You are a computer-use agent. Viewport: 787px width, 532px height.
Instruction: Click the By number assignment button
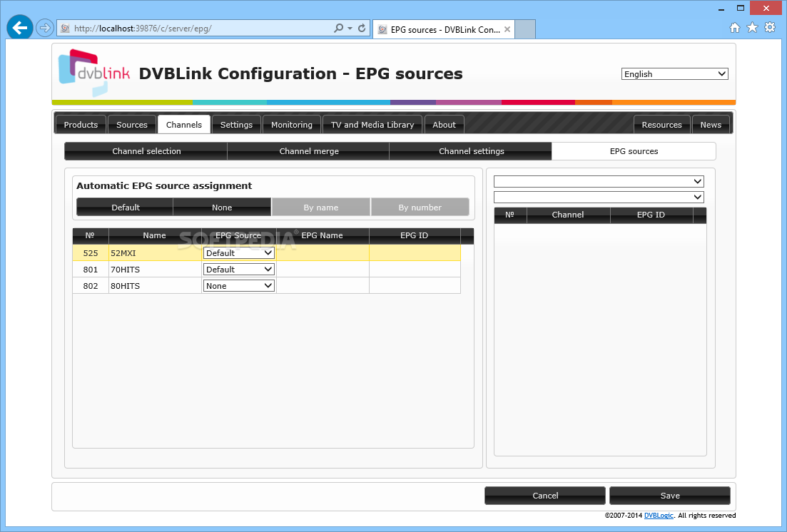click(420, 208)
